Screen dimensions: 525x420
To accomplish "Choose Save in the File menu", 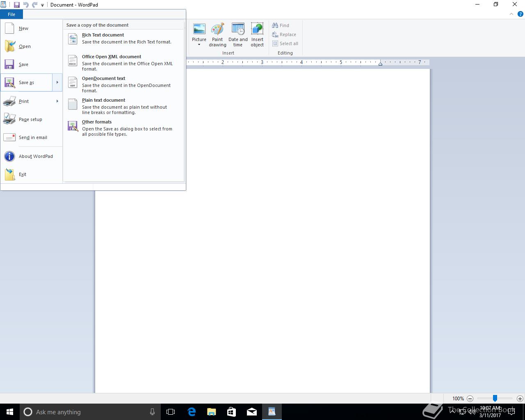I will tap(31, 64).
